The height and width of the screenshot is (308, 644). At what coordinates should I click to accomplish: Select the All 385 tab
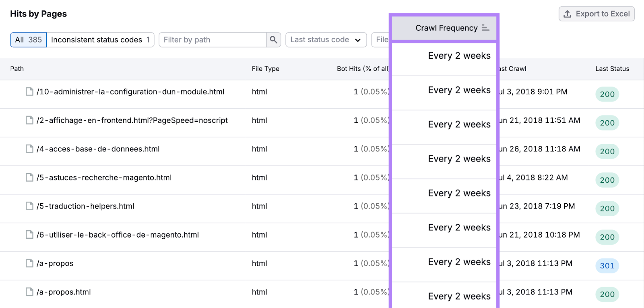click(x=29, y=40)
